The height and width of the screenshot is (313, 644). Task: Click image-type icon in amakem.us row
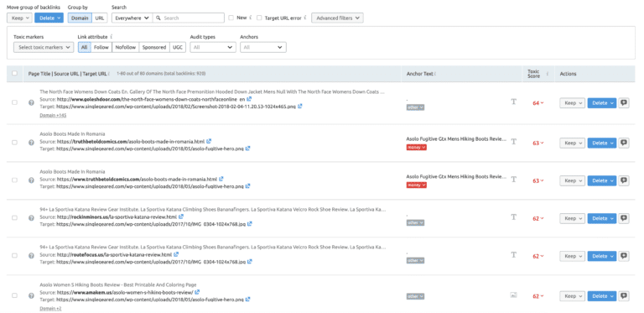pyautogui.click(x=513, y=295)
